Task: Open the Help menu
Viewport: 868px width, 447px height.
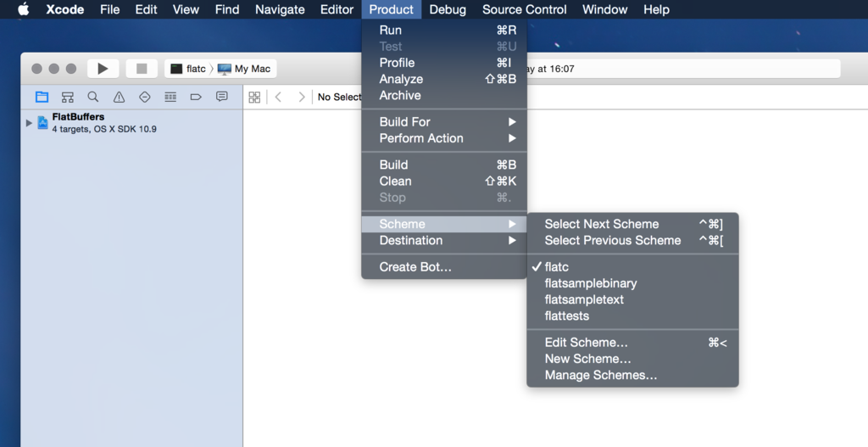Action: [x=656, y=9]
